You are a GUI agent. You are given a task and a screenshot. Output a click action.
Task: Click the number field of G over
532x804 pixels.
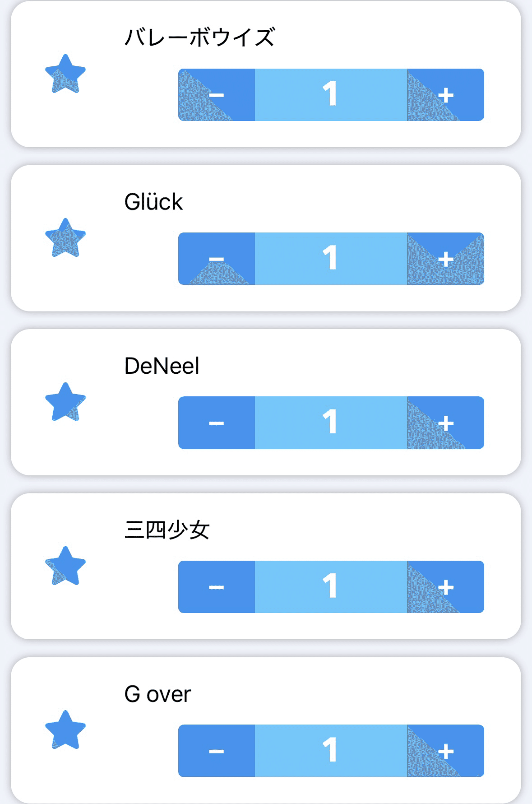coord(331,751)
